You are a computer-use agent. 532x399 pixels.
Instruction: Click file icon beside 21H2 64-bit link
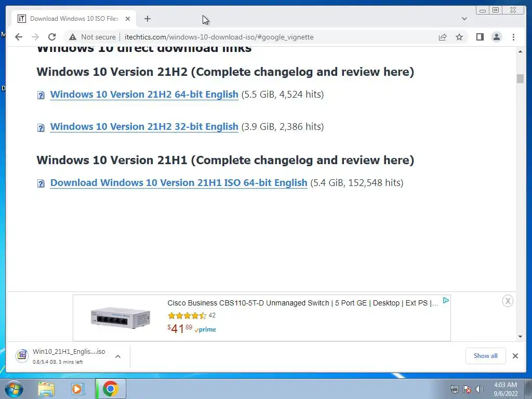(x=41, y=95)
